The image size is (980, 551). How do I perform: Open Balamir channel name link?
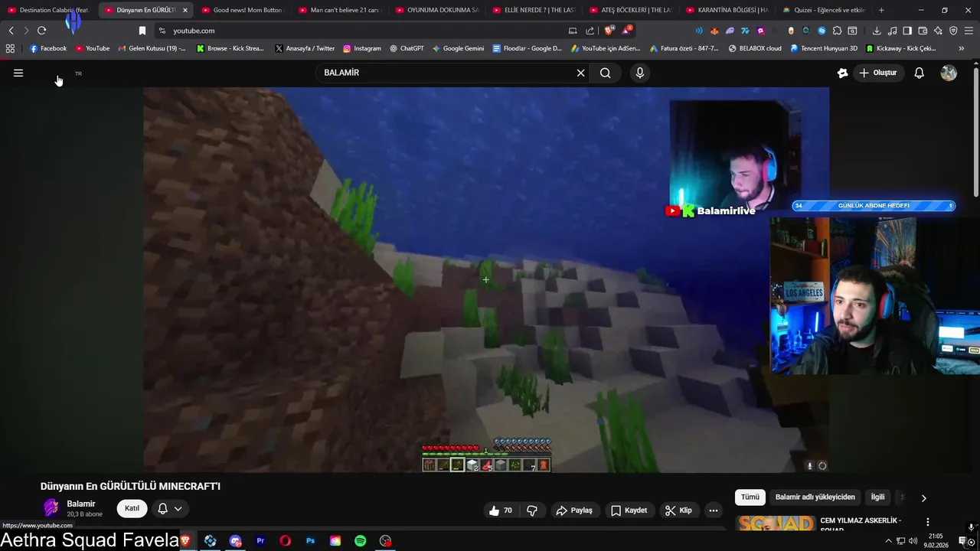click(81, 504)
